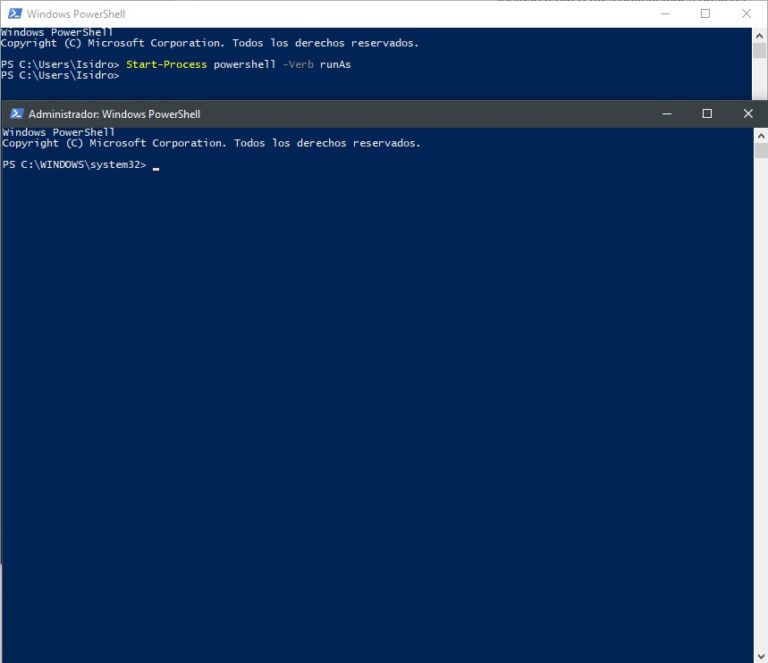The image size is (768, 663).
Task: Maximize the Administrador: Windows PowerShell window
Action: 707,114
